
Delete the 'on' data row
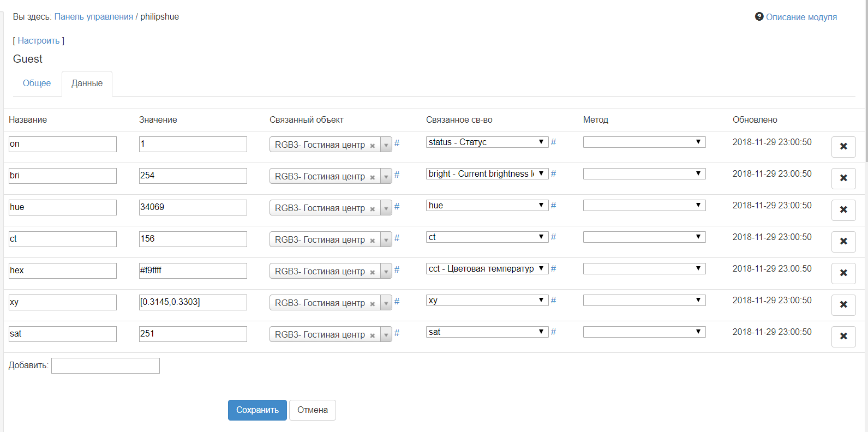pyautogui.click(x=843, y=147)
